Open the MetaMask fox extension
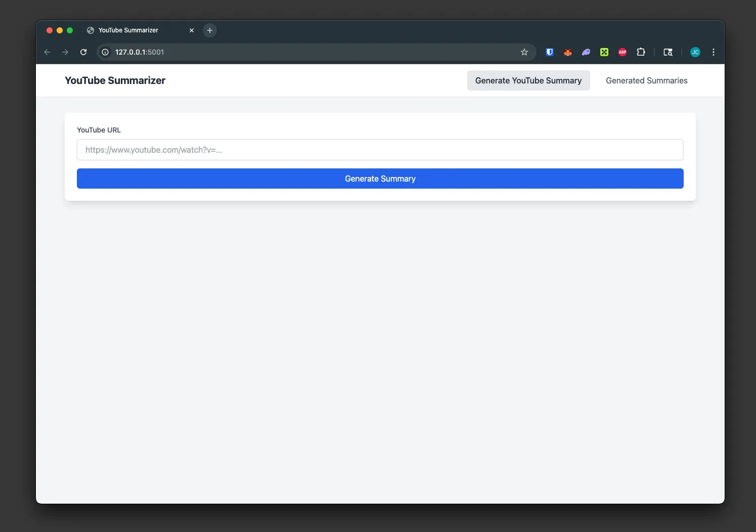The width and height of the screenshot is (756, 532). 567,52
